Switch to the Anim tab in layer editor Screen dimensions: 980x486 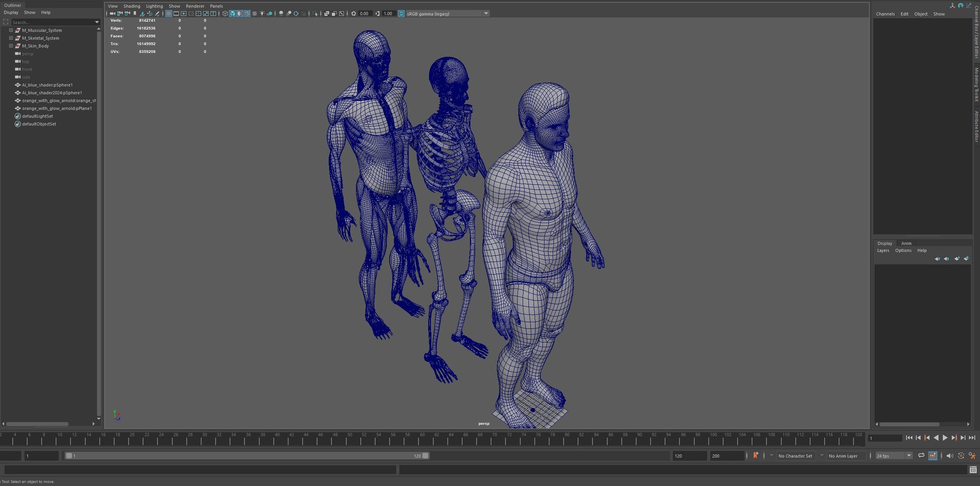pyautogui.click(x=906, y=243)
